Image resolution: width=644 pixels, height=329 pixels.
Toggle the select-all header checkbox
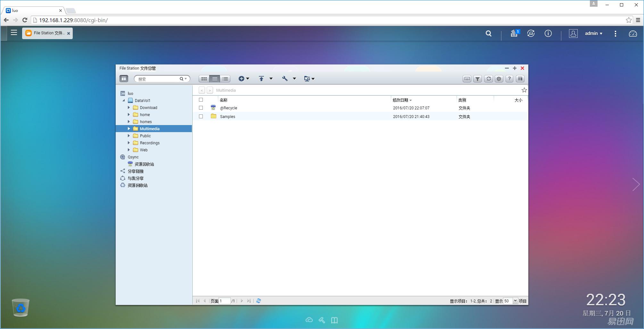[x=201, y=100]
